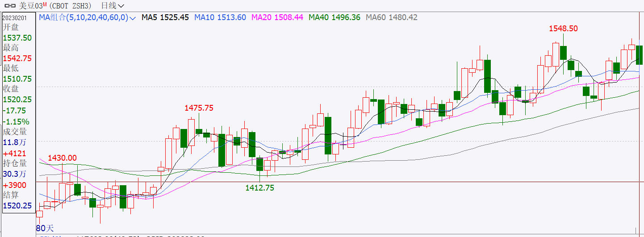Click the 最高 label
644x237 pixels.
11,48
